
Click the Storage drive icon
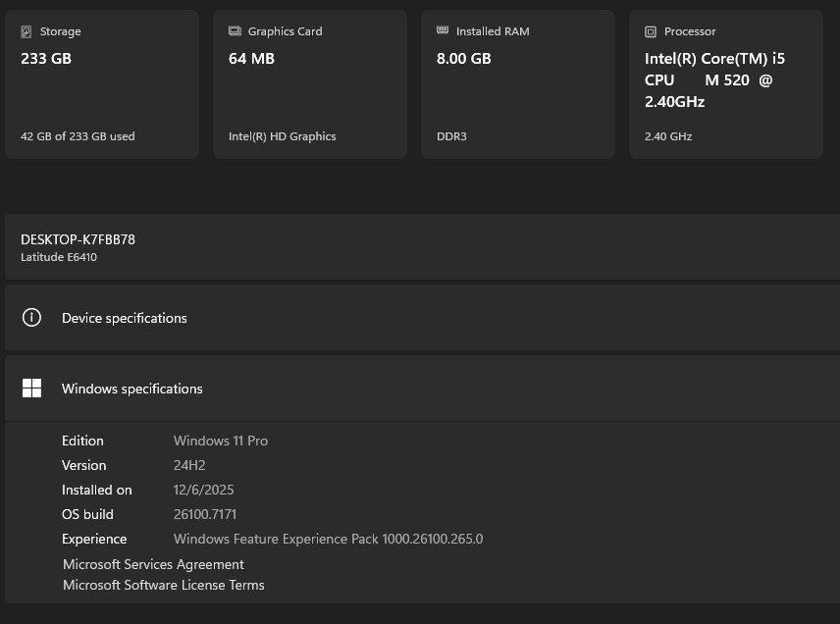coord(26,31)
